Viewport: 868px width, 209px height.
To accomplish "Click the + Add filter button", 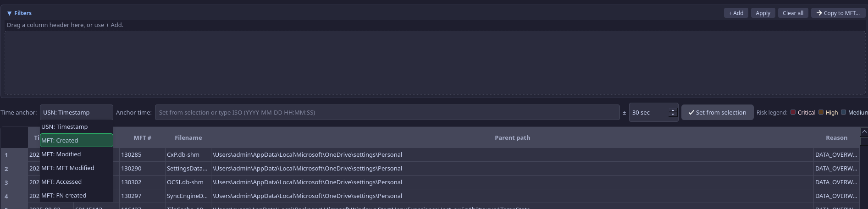I will point(735,13).
